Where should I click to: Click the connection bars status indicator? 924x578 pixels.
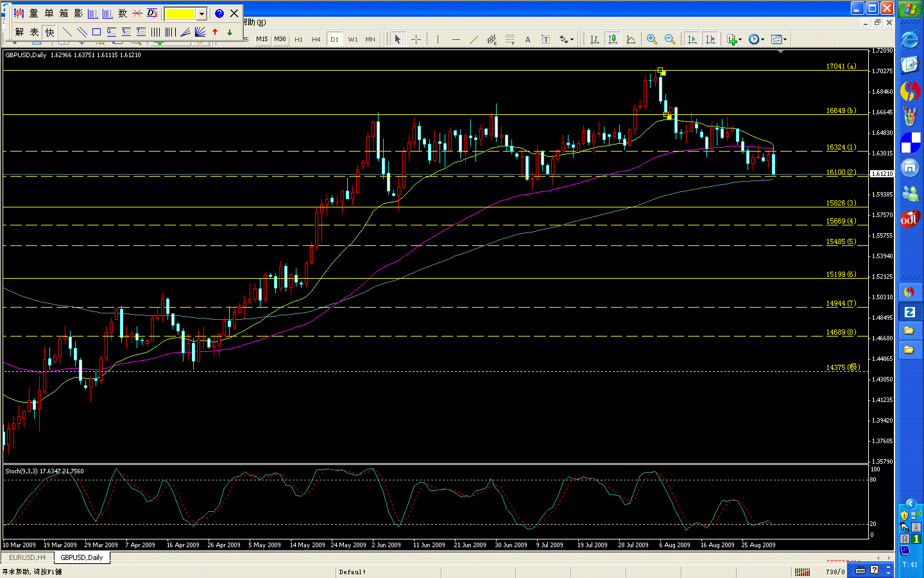[802, 572]
